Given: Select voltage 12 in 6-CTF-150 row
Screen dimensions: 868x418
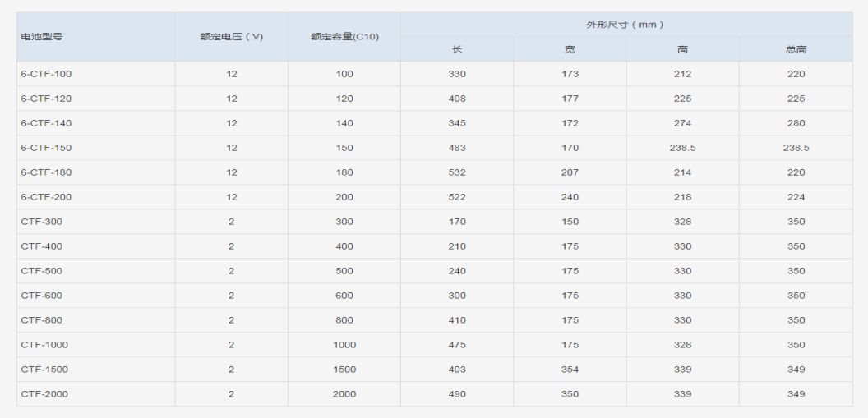Looking at the screenshot, I should [x=232, y=148].
